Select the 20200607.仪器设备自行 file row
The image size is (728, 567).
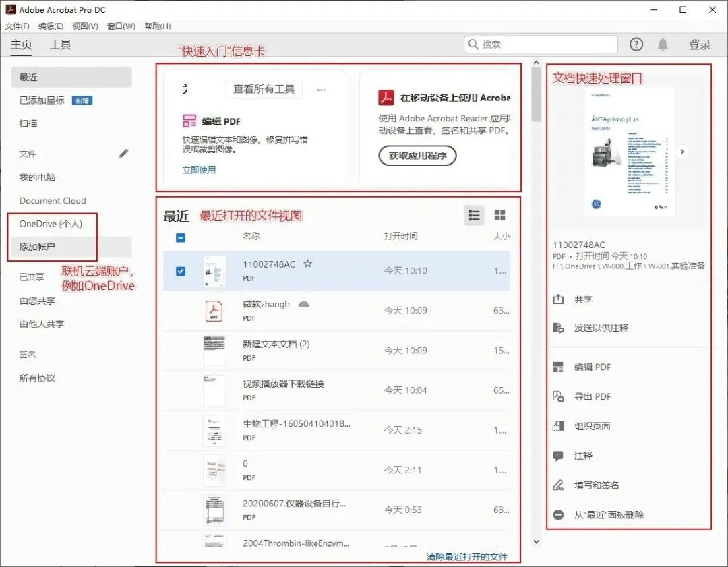(x=336, y=510)
